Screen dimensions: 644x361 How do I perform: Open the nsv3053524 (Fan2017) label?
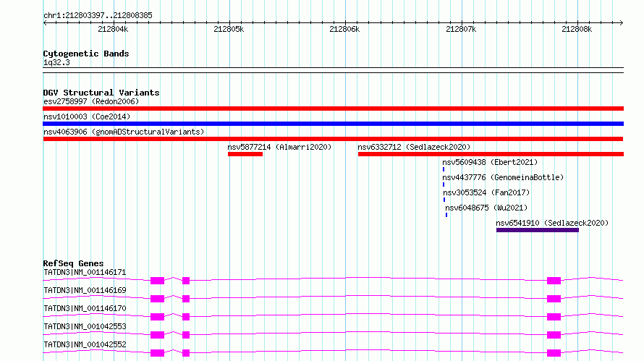tap(486, 192)
